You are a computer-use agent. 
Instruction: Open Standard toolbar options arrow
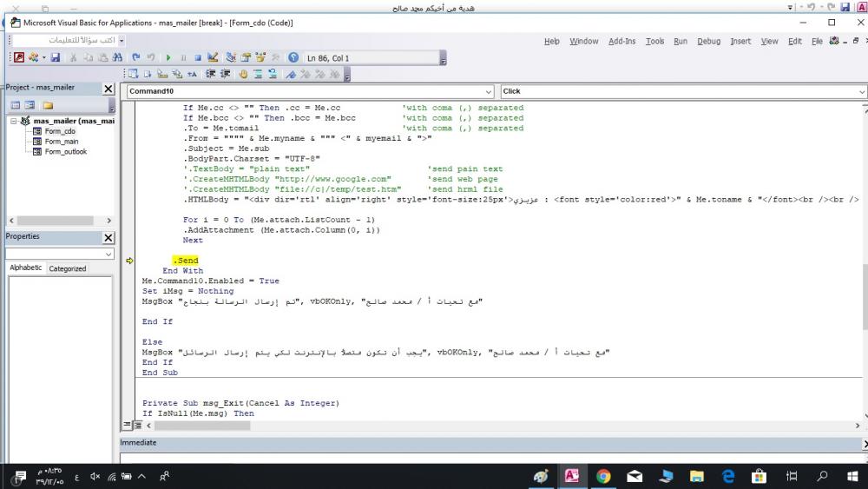tap(443, 58)
